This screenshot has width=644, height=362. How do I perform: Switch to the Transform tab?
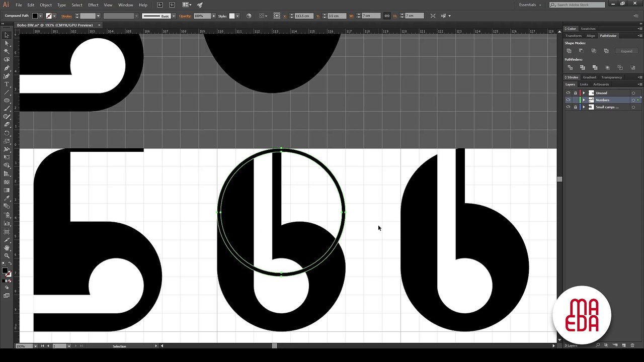(573, 36)
